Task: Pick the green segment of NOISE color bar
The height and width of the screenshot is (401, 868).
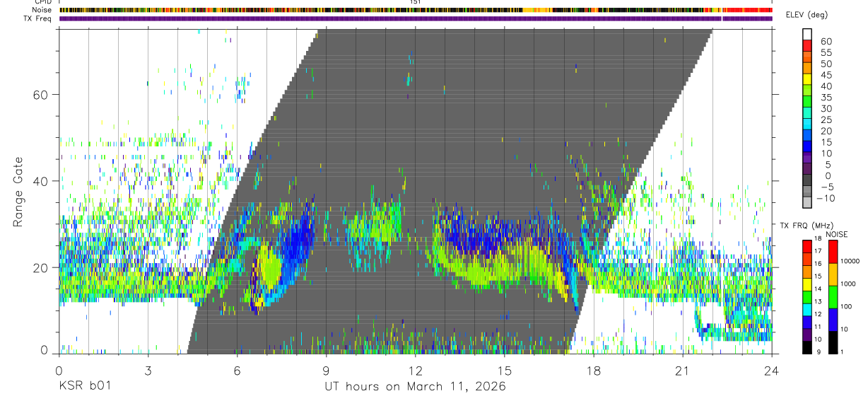Action: click(833, 297)
